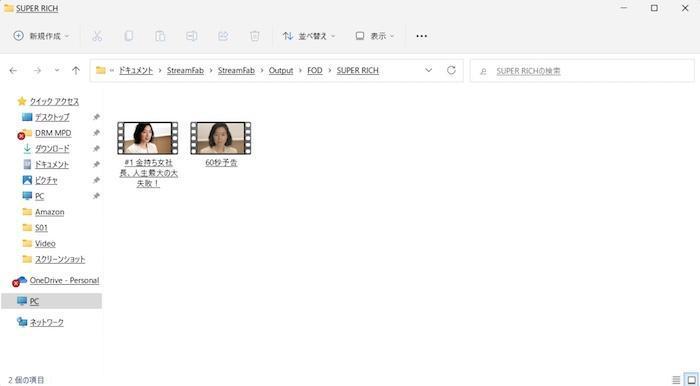Click the Cut scissors icon

pyautogui.click(x=97, y=36)
